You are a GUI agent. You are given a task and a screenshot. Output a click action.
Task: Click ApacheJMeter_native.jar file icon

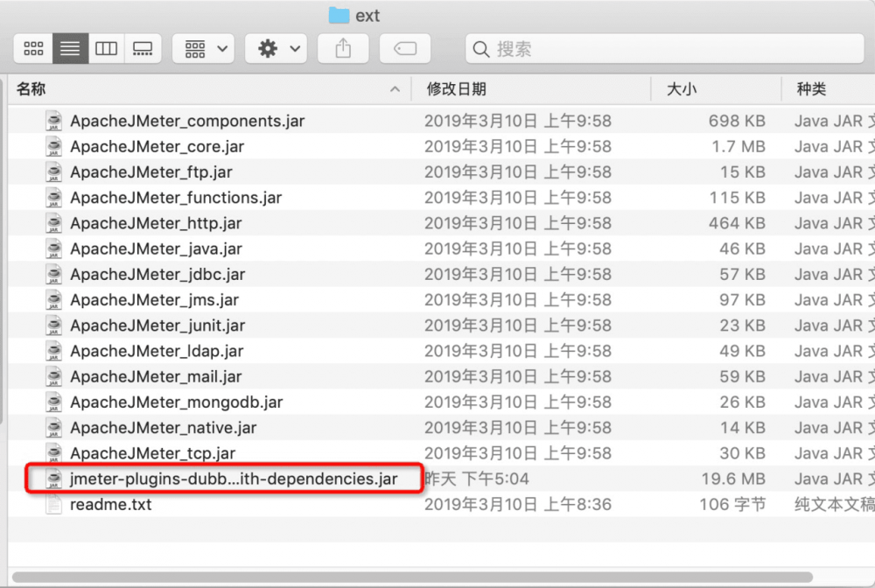53,428
